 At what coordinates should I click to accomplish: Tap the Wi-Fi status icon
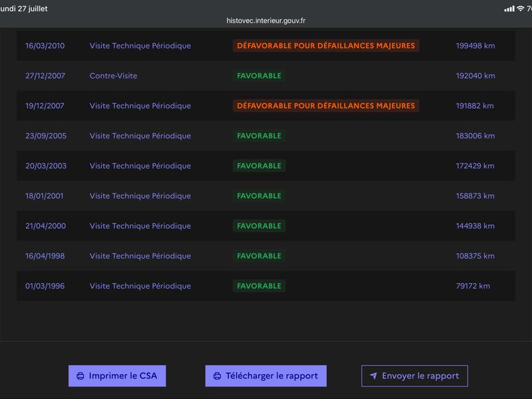pyautogui.click(x=520, y=9)
